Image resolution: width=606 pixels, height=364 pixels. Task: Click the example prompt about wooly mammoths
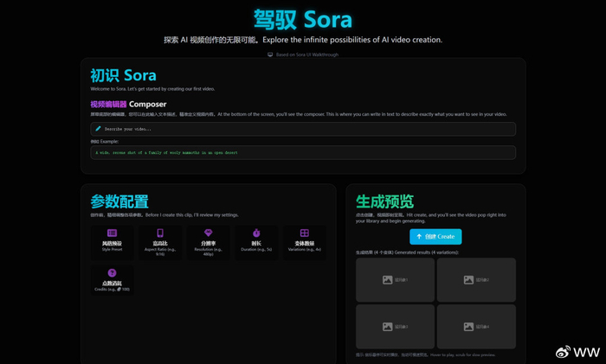[x=303, y=152]
